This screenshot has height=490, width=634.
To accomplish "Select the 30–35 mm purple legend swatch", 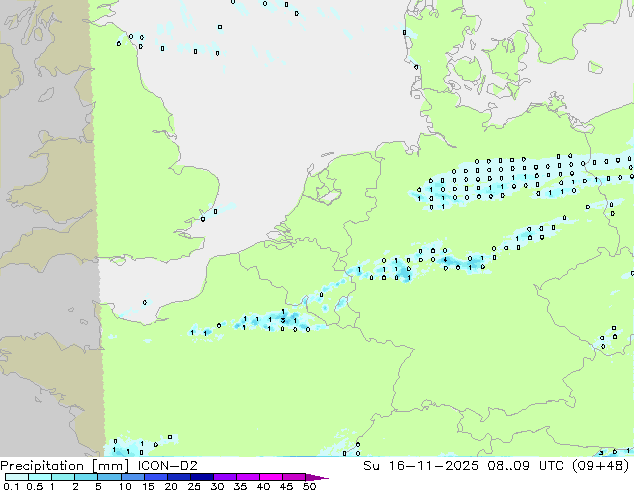I will [225, 477].
